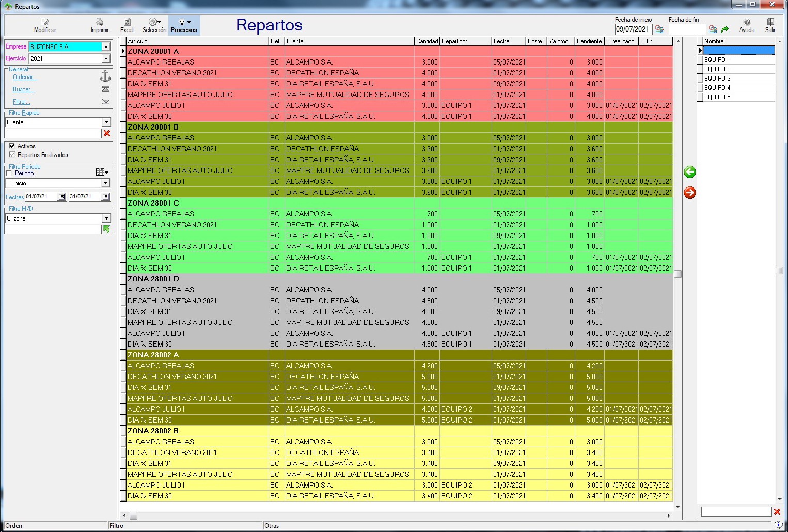The width and height of the screenshot is (788, 532).
Task: Click the Salir exit door icon
Action: pos(770,22)
